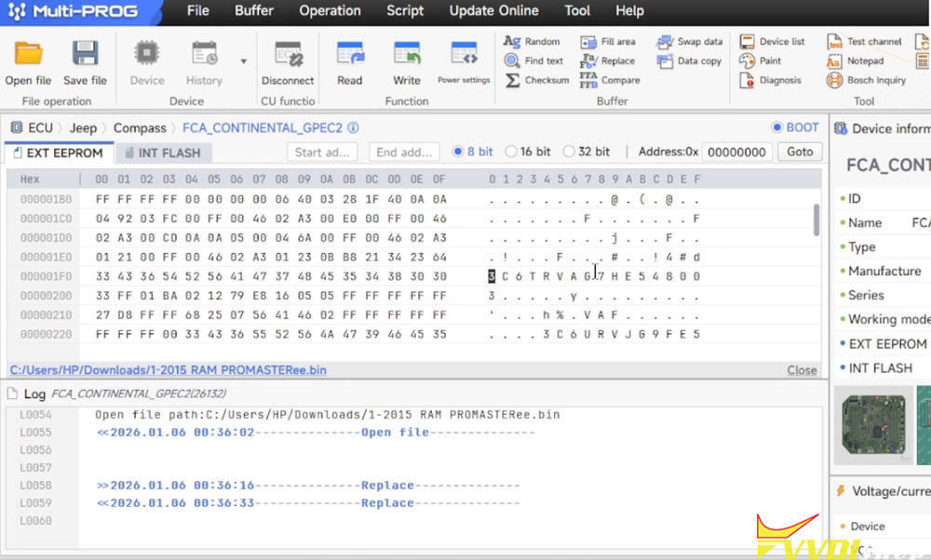931x560 pixels.
Task: Run the Checksum buffer tool
Action: tap(536, 80)
